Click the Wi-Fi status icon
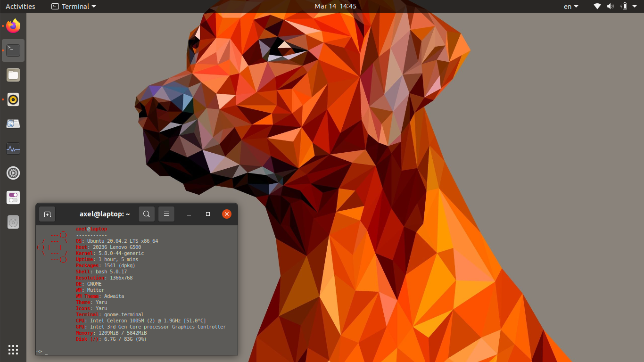644x362 pixels. [597, 7]
